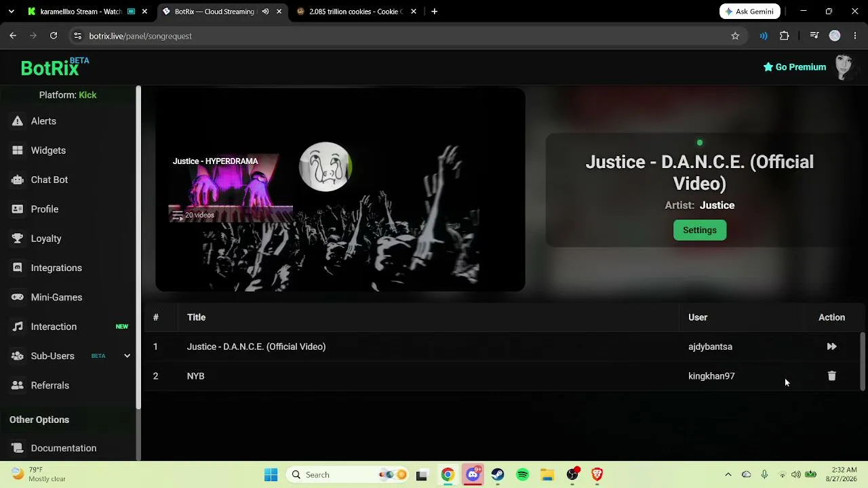The image size is (868, 488).
Task: Close the karamellixo Stream tab
Action: click(146, 12)
